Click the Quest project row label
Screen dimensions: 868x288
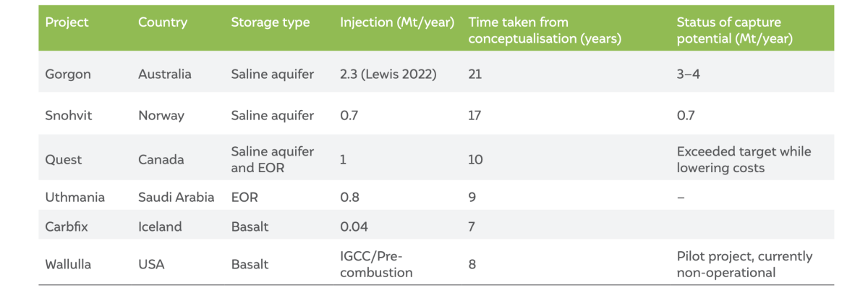[64, 159]
